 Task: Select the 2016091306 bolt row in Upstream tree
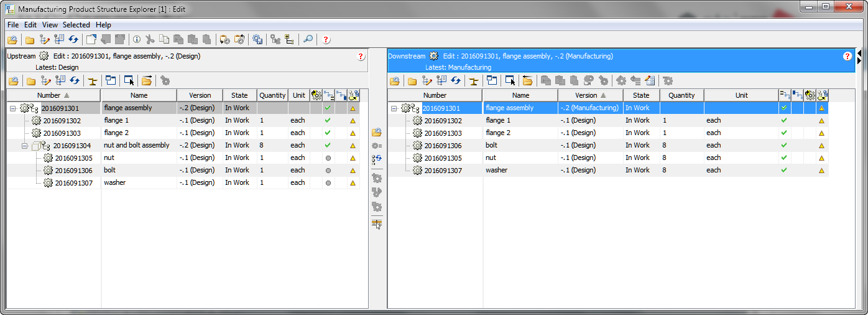(x=73, y=171)
